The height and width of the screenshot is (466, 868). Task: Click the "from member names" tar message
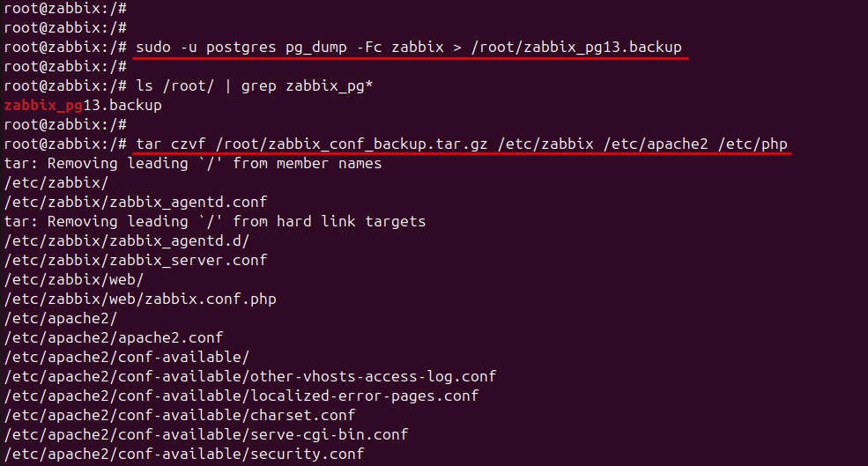pyautogui.click(x=307, y=163)
